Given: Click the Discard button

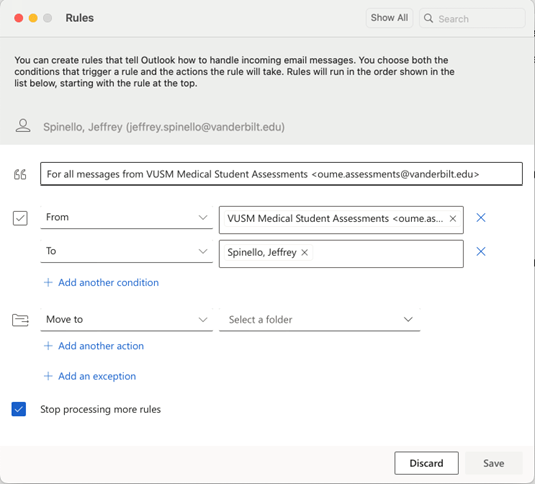Looking at the screenshot, I should tap(426, 463).
